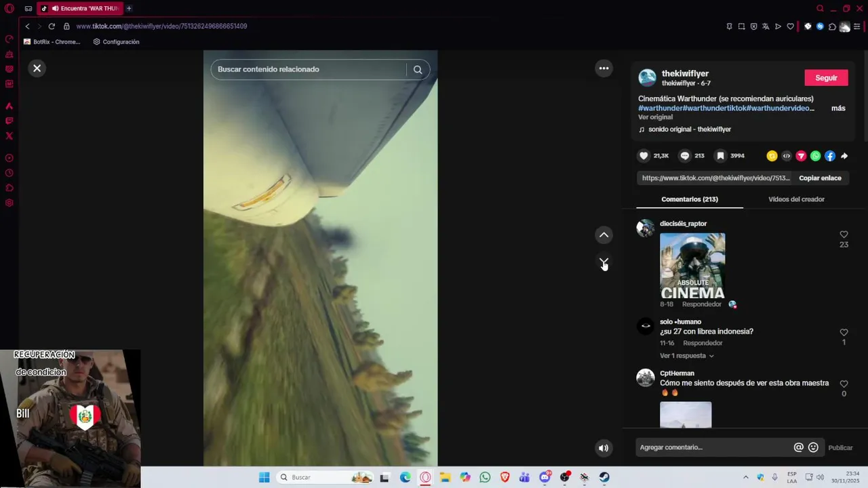
Task: Go to the next video
Action: click(604, 262)
